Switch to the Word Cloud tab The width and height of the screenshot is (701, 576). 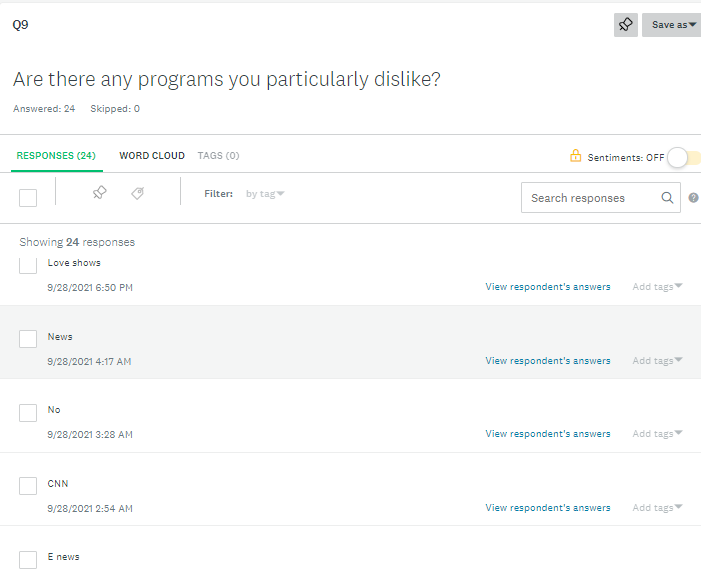(152, 156)
